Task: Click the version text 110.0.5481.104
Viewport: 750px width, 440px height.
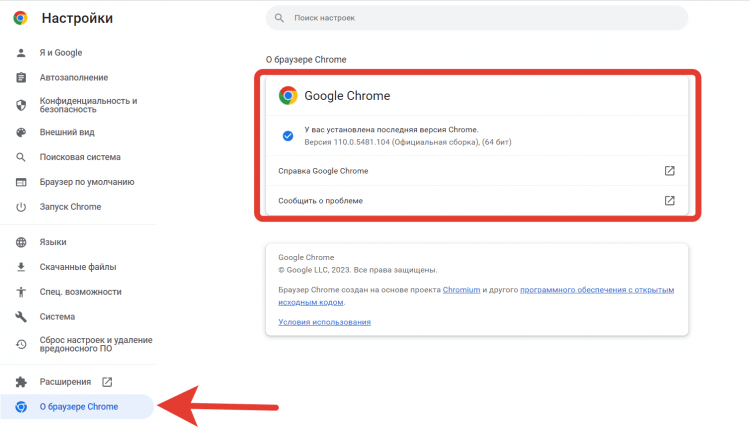Action: coord(362,142)
